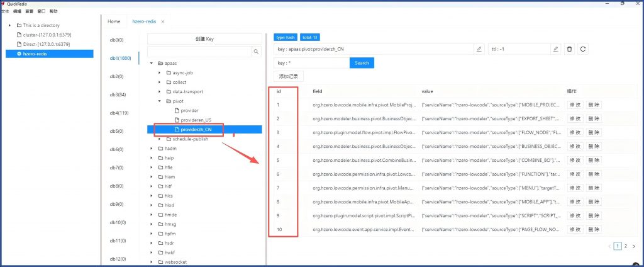
Task: Close the hzero-redis tab
Action: point(164,21)
